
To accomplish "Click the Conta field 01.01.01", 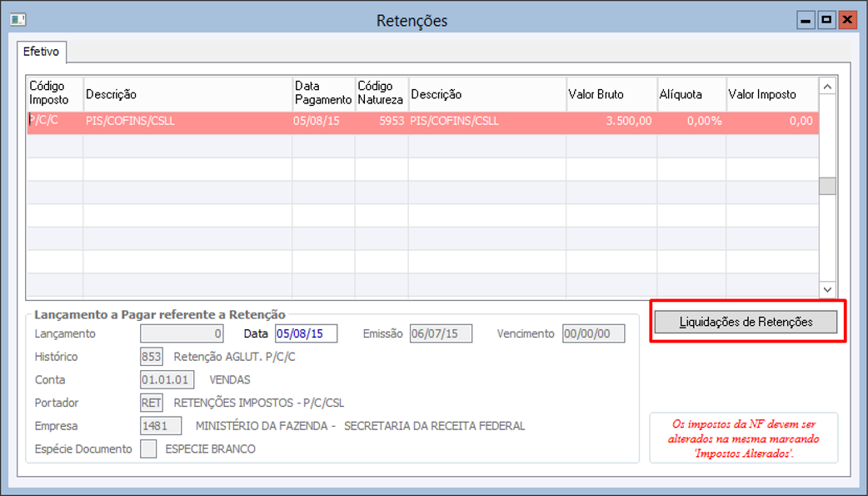I will (167, 379).
